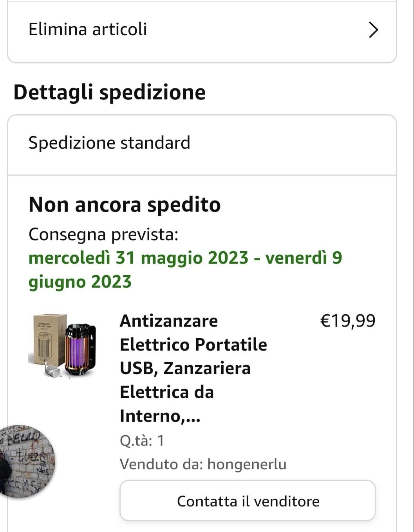
Task: Tap the Venduto da label
Action: [161, 464]
